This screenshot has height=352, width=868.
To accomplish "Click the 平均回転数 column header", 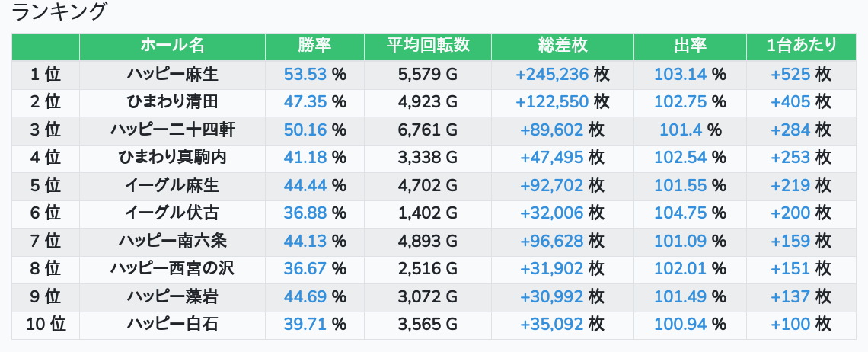I will pos(428,46).
